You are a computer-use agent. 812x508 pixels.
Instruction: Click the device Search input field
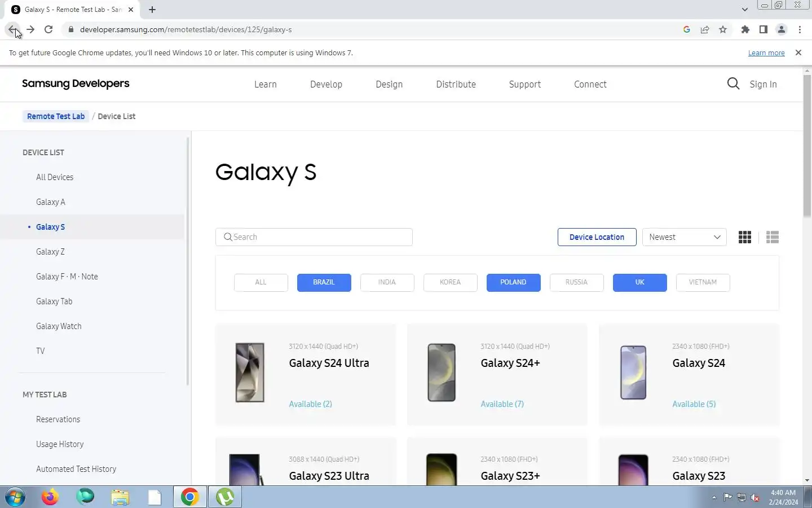point(314,237)
